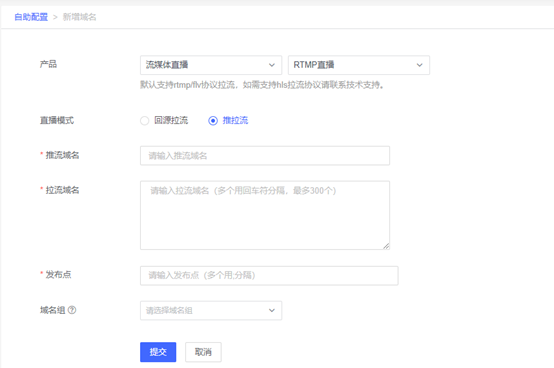Open the 自助配置 breadcrumb link
554x368 pixels.
31,17
